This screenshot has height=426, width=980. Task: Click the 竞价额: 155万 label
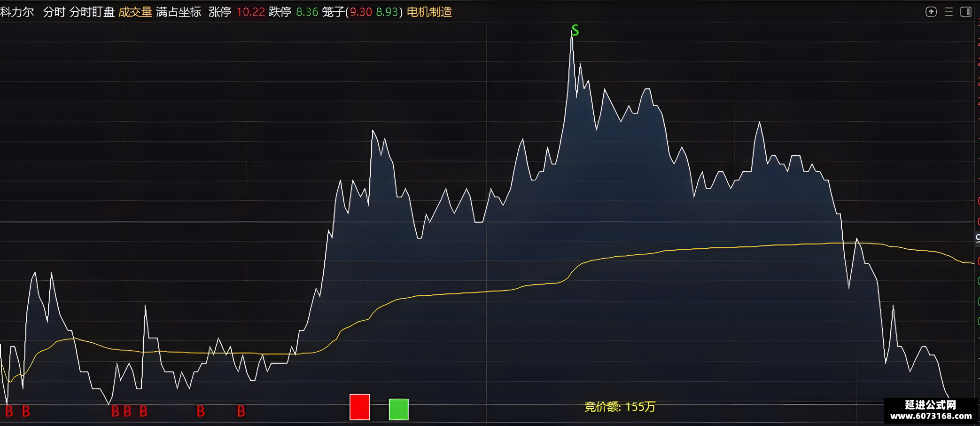[x=620, y=407]
